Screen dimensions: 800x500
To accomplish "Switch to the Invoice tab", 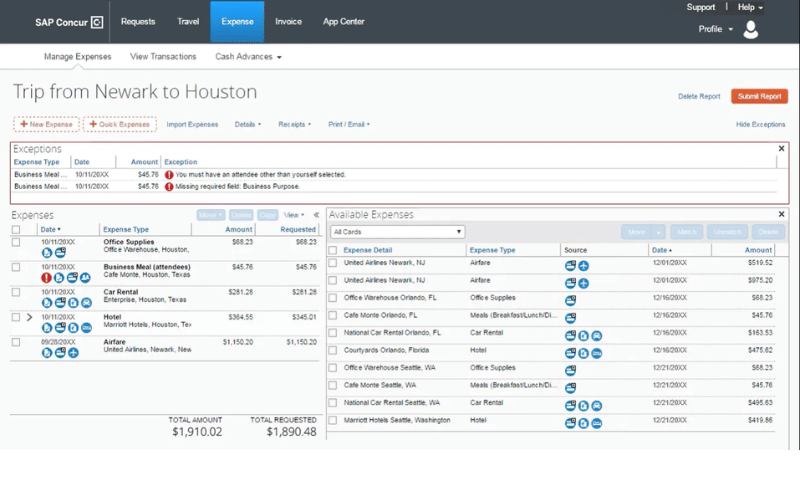I will [288, 21].
